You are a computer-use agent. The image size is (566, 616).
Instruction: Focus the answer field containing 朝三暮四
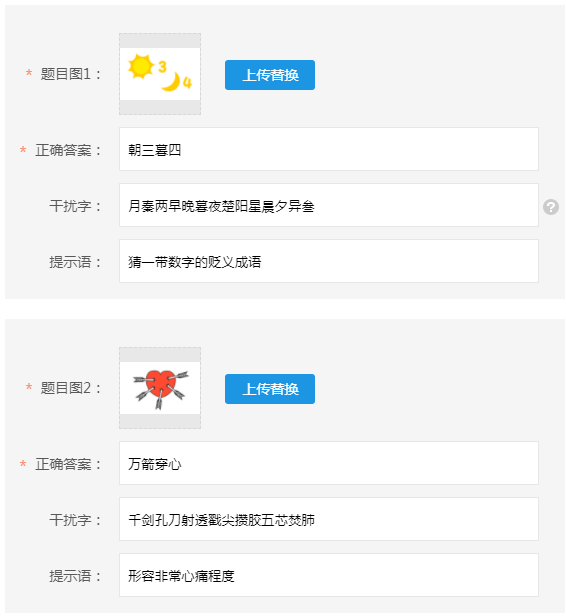coord(329,149)
